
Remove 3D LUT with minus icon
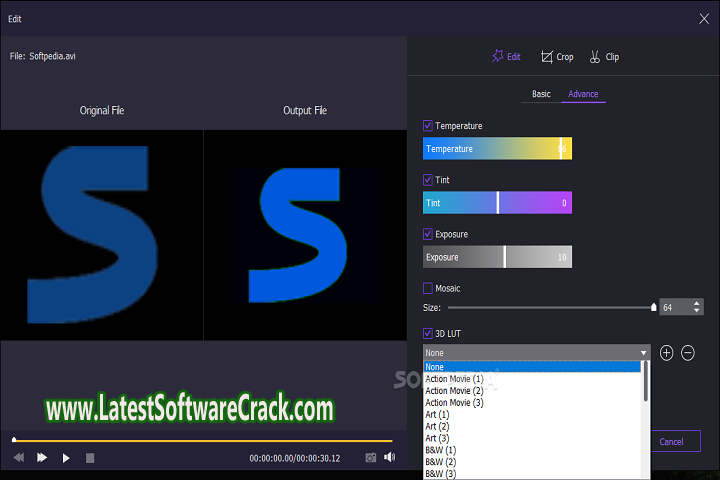pyautogui.click(x=688, y=353)
